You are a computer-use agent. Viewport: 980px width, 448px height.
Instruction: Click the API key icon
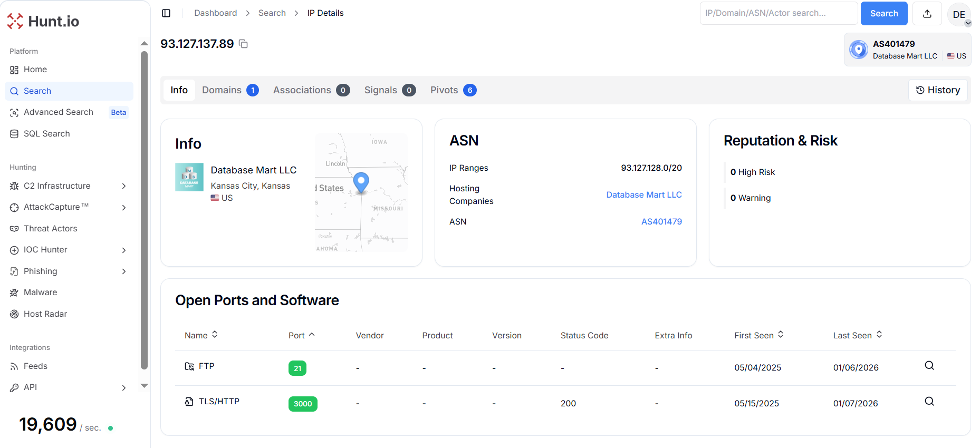[x=14, y=388]
